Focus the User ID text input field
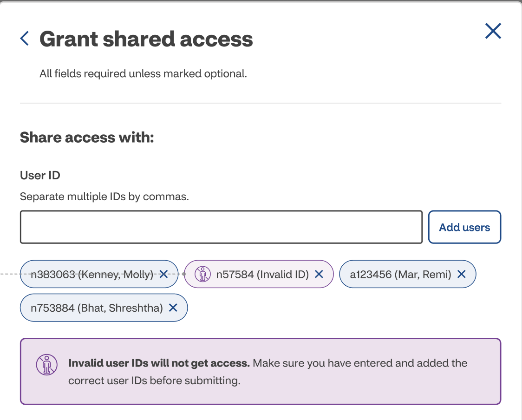Screen dimensions: 522x420 (x=221, y=227)
